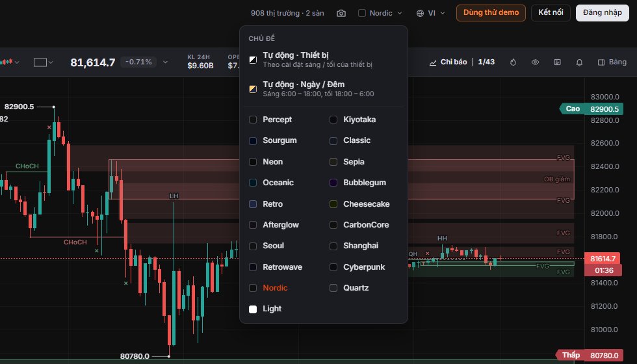Expand the price change dropdown chevron

[165, 62]
